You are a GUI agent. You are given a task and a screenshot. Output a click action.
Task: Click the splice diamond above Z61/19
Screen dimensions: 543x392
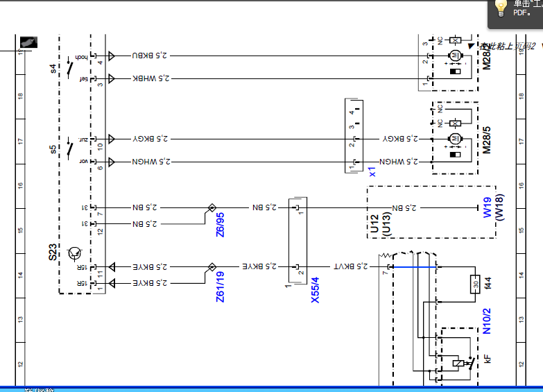coord(212,267)
